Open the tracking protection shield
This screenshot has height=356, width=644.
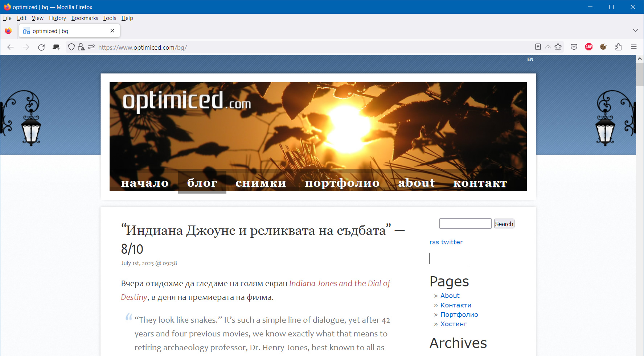tap(71, 47)
